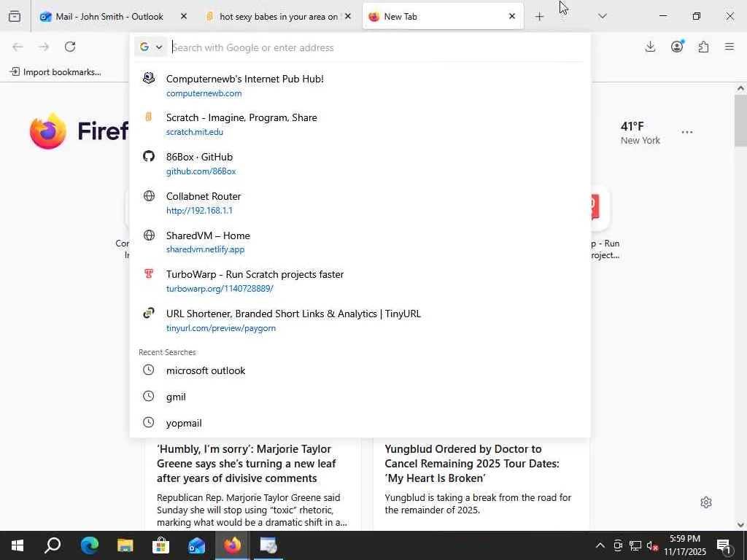The image size is (747, 560).
Task: Select the New Tab tab
Action: (x=443, y=16)
